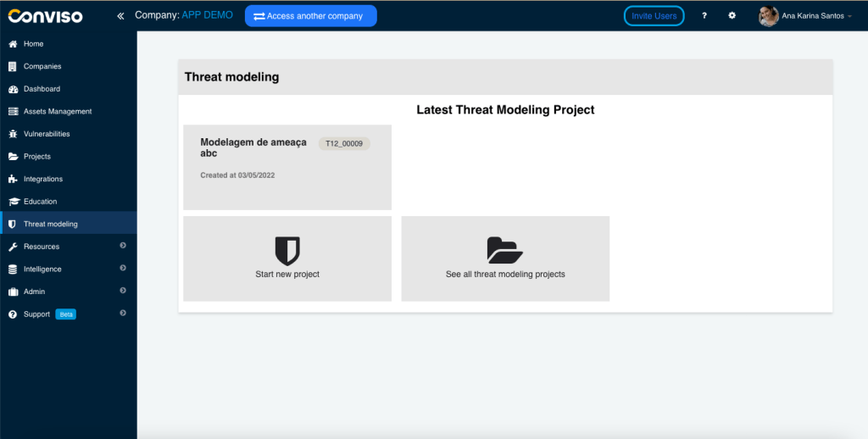Viewport: 868px width, 439px height.
Task: Collapse the sidebar with double-chevron icon
Action: (x=120, y=16)
